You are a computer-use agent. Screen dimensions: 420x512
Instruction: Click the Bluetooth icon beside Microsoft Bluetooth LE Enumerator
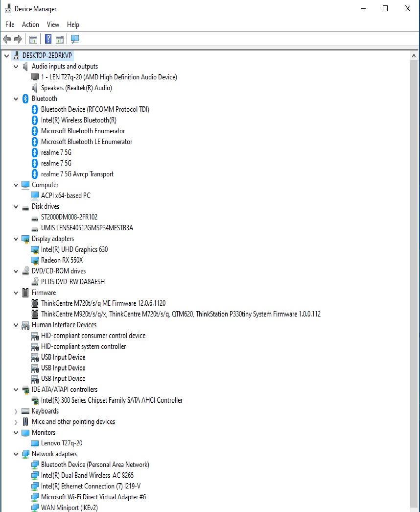click(35, 142)
